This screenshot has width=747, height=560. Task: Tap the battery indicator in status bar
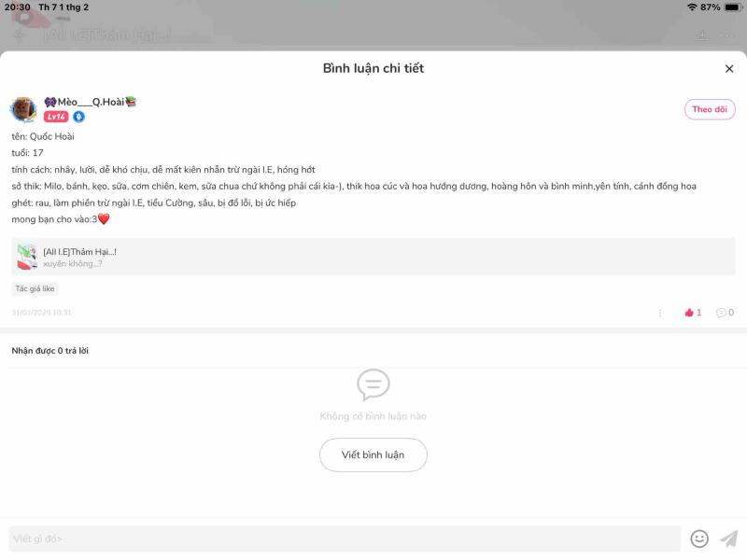click(732, 7)
